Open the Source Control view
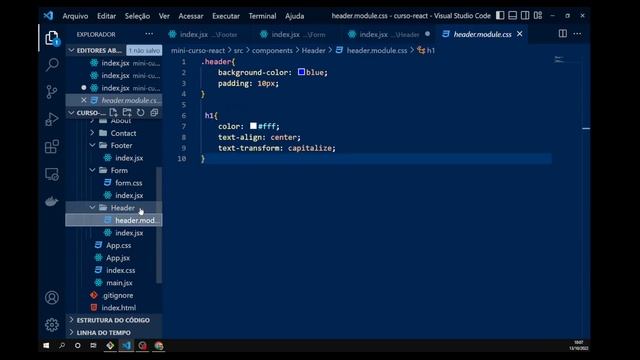The width and height of the screenshot is (640, 360). point(52,92)
